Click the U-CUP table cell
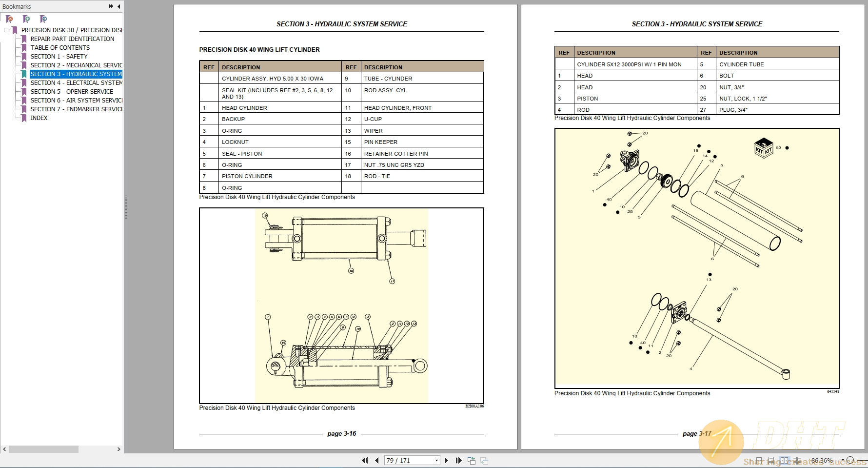This screenshot has width=868, height=468. click(x=422, y=119)
